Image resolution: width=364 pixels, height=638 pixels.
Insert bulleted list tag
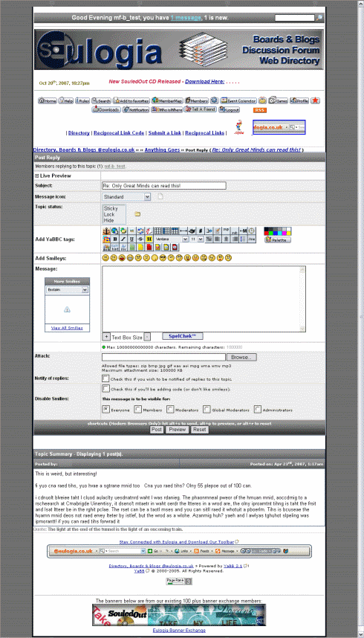[242, 239]
